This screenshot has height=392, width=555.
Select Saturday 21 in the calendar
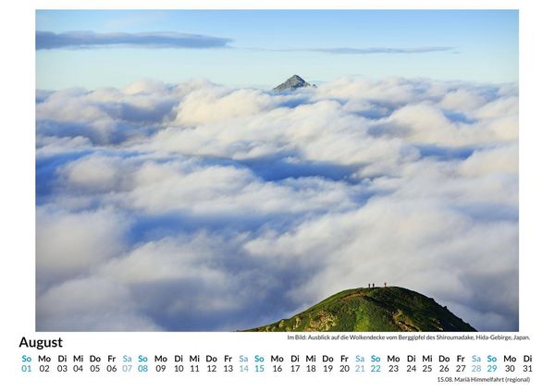(360, 363)
